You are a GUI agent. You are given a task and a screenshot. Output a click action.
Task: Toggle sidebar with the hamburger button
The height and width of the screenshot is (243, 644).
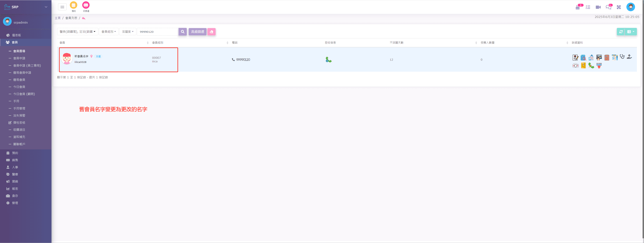(62, 7)
